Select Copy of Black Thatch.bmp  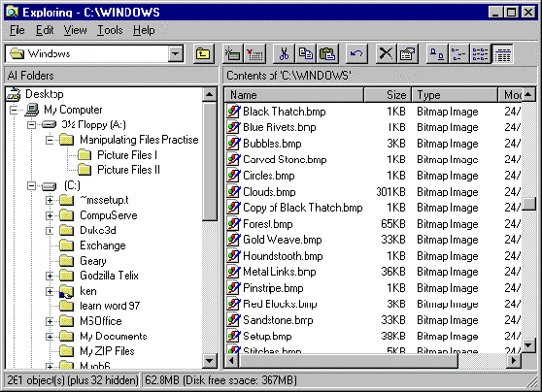(303, 208)
